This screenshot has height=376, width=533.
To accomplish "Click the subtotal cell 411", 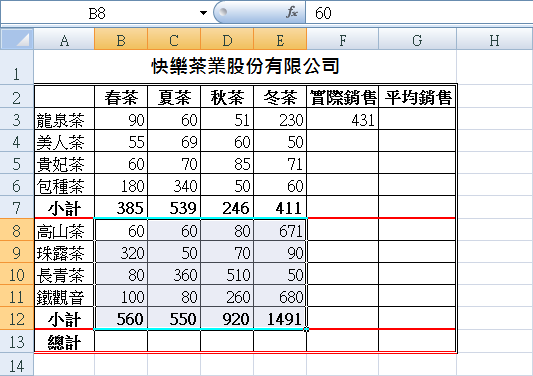I will click(280, 207).
